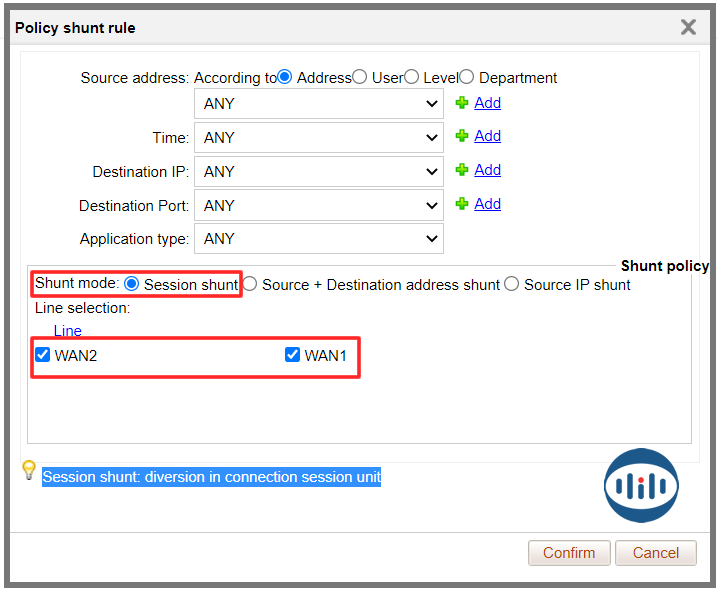Image resolution: width=718 pixels, height=591 pixels.
Task: Click the lightbulb hint icon
Action: click(29, 470)
